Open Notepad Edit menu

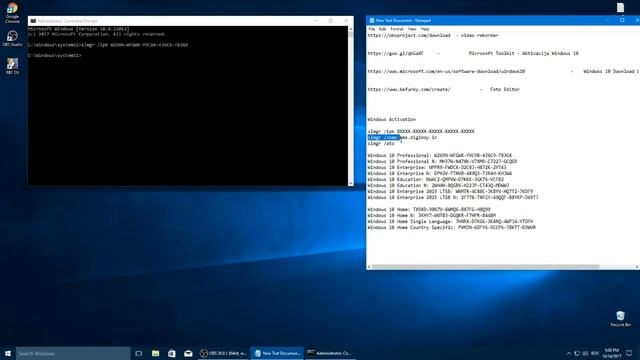click(382, 29)
